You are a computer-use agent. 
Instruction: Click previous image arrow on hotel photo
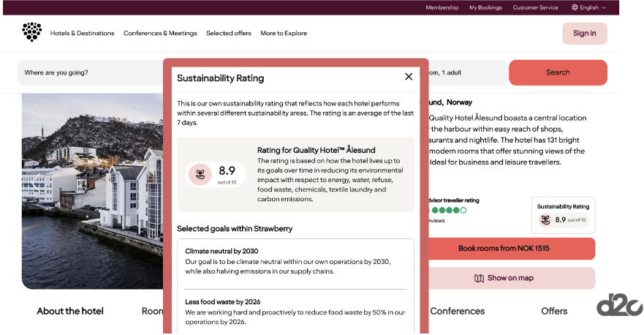pos(36,184)
